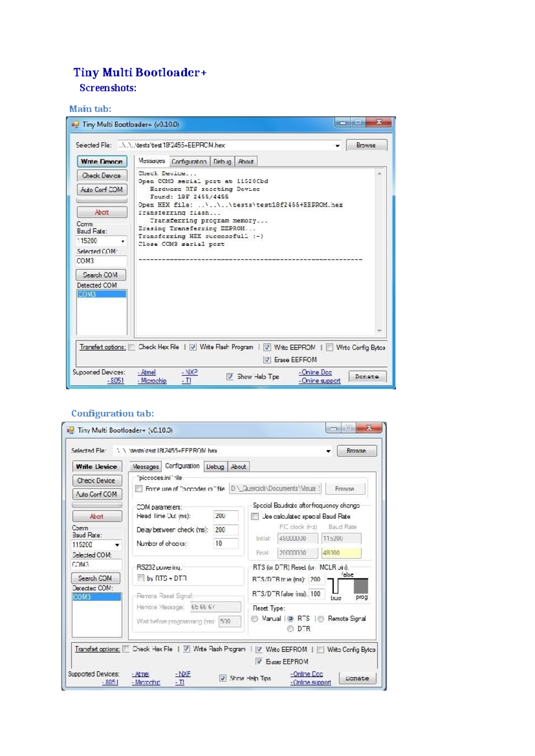Viewport: 535px width, 756px height.
Task: Switch to Debug tab in the Main tab window
Action: click(222, 162)
